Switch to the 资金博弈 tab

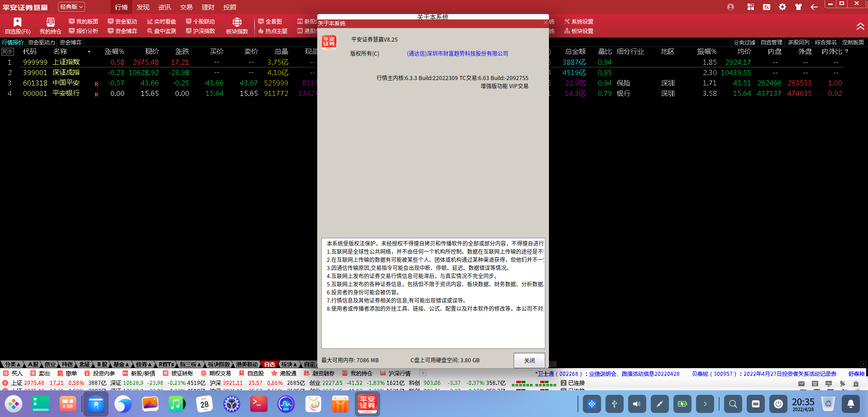point(70,42)
